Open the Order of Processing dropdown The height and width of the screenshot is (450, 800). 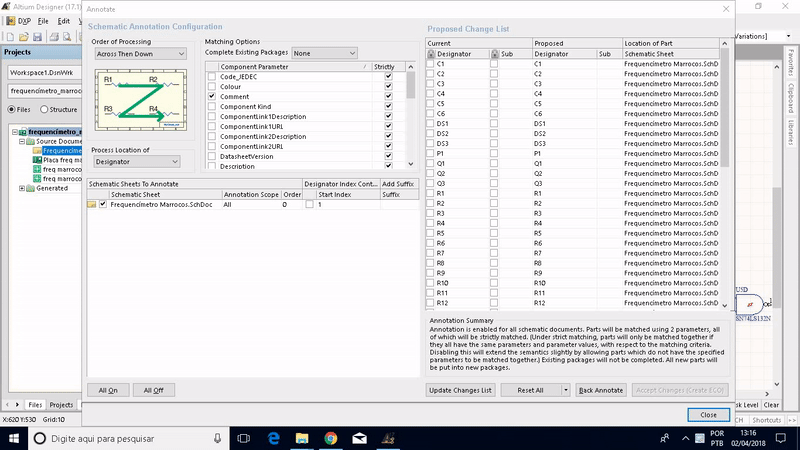coord(140,54)
